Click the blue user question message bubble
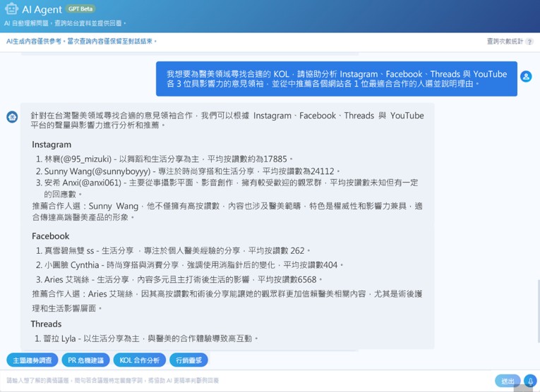Viewport: 540px width, 392px height. point(336,78)
